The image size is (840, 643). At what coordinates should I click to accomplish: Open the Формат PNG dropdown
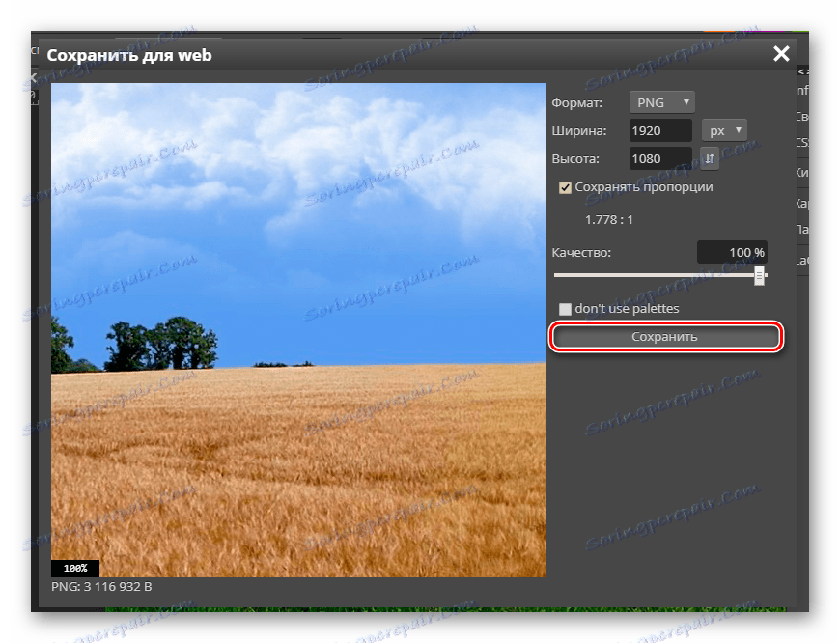(662, 102)
